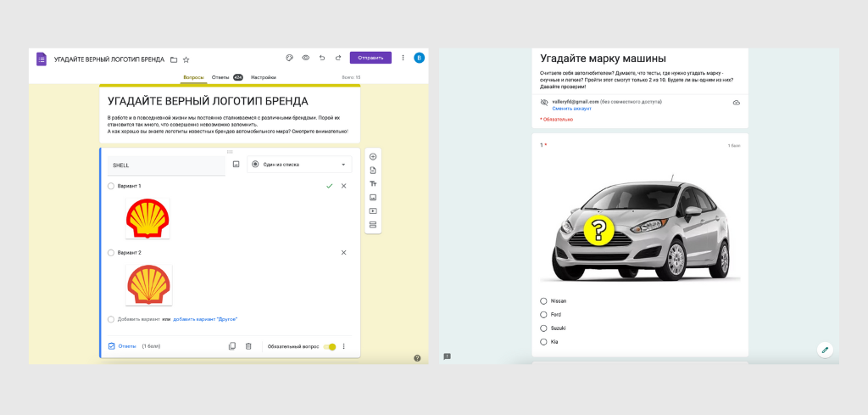Click green checkmark on Вариант 1

pyautogui.click(x=330, y=186)
